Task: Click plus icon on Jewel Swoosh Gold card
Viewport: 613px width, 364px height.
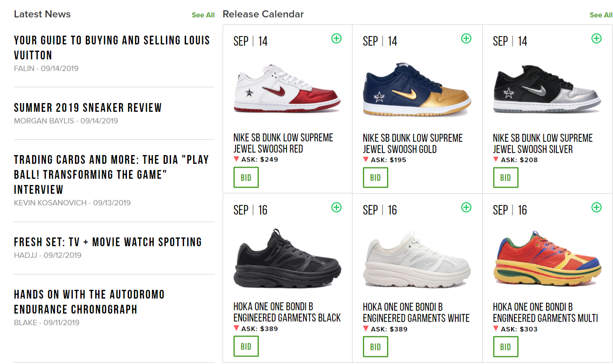Action: point(466,39)
